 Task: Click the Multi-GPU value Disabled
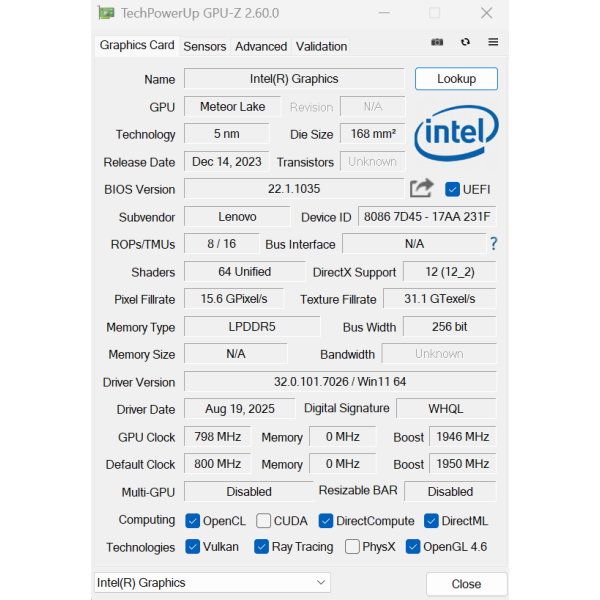pos(249,492)
